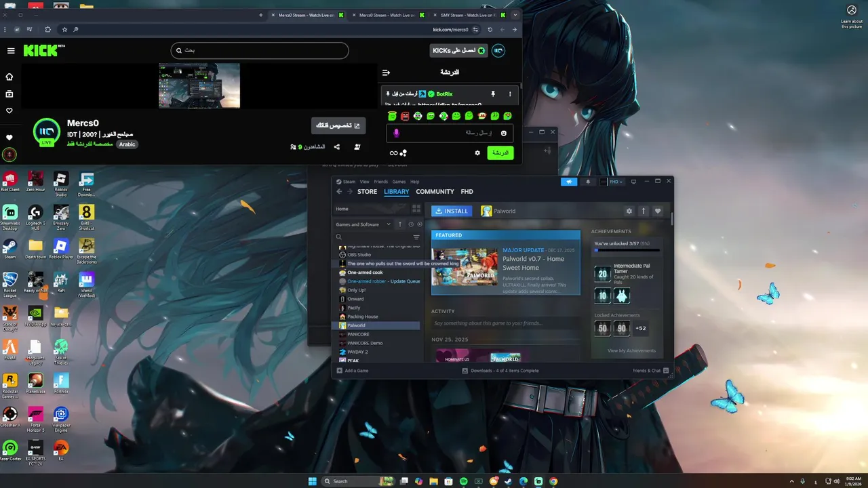Open Steam Palworld settings gear
Screen dimensions: 868x488
(x=629, y=211)
